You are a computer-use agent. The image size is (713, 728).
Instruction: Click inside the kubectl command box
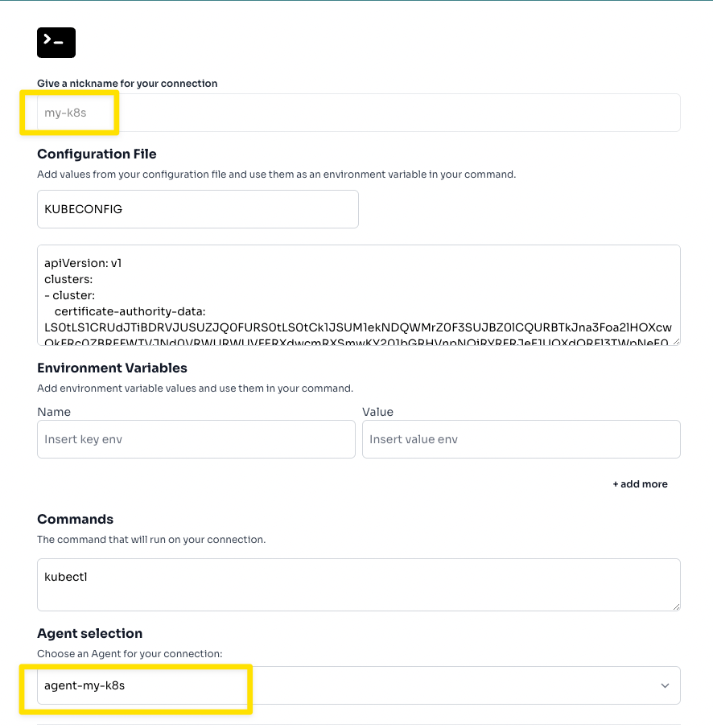click(358, 584)
